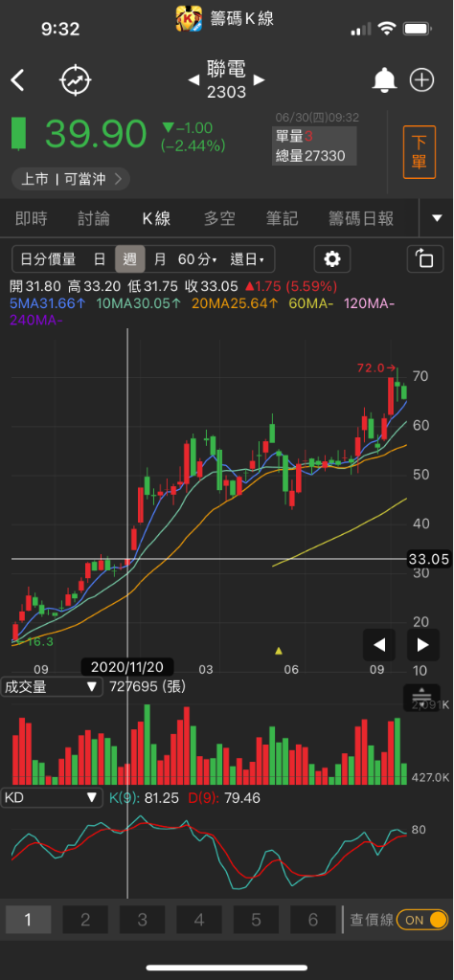Select layout preset 3
The image size is (454, 980).
coord(142,920)
